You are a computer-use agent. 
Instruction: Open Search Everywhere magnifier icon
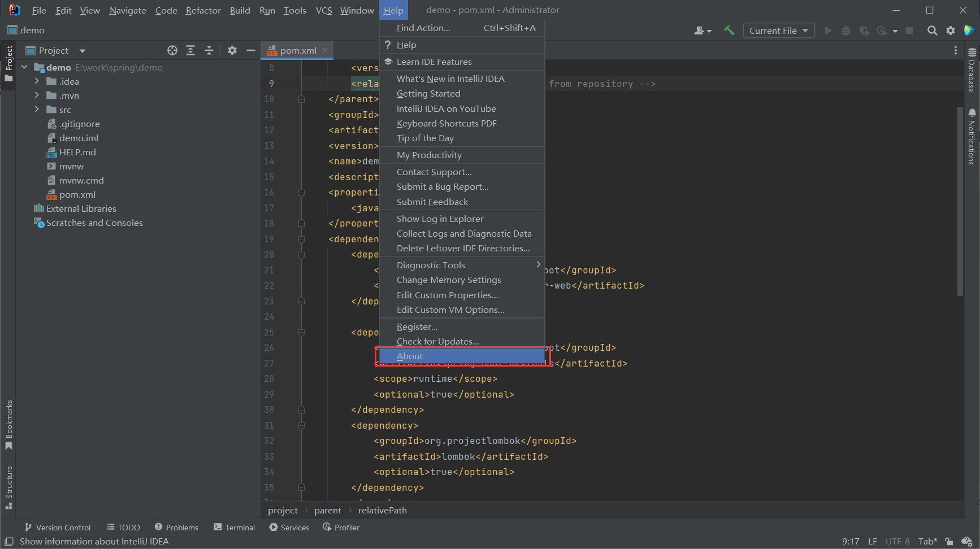(x=933, y=30)
